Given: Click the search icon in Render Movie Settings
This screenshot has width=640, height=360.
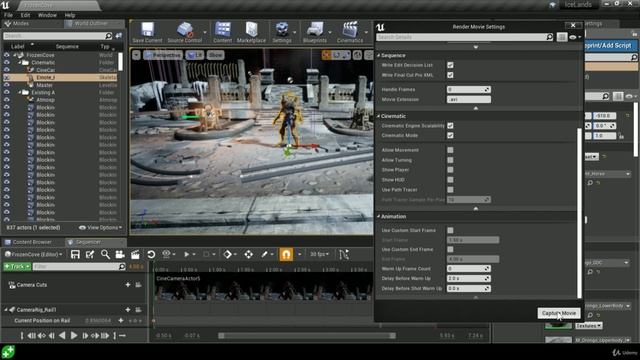Looking at the screenshot, I should (549, 37).
